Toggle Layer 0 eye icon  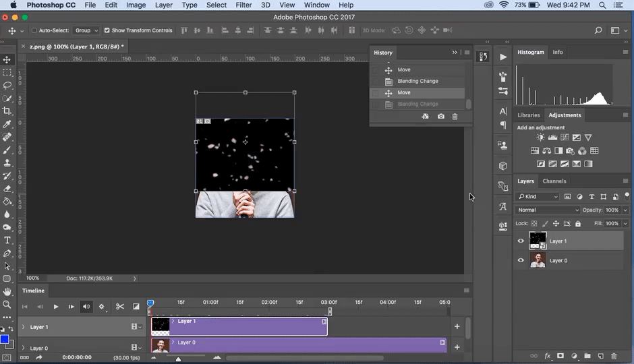point(521,261)
